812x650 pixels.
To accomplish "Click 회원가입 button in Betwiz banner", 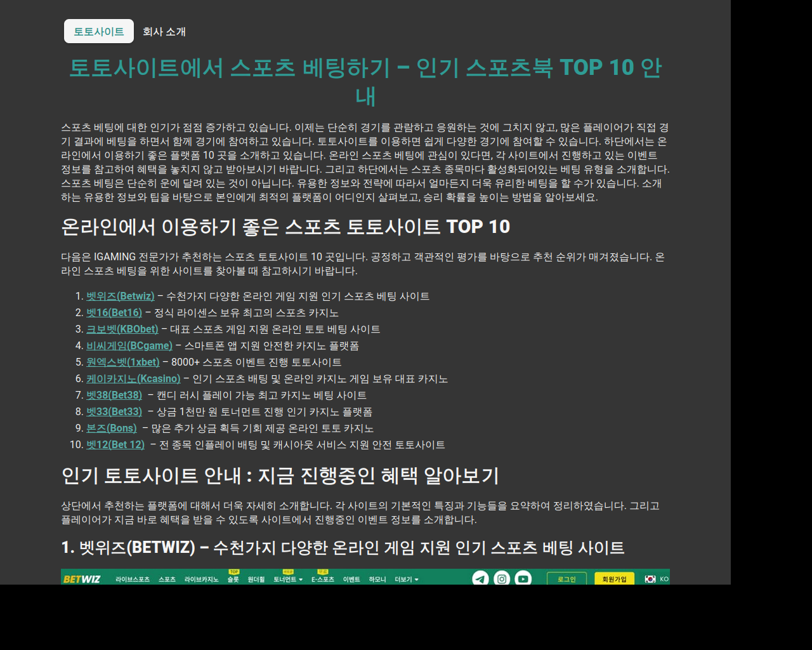I will pyautogui.click(x=614, y=579).
